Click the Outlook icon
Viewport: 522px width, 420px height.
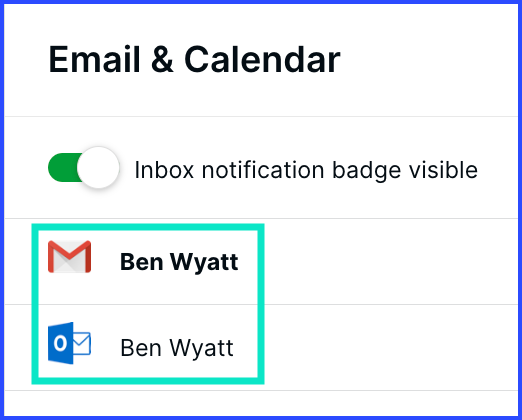pyautogui.click(x=69, y=343)
